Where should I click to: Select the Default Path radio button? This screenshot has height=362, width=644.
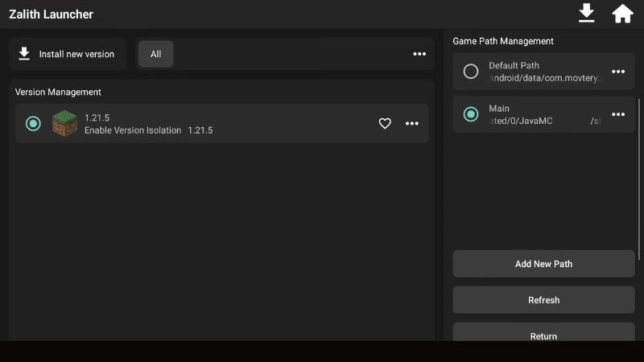[x=471, y=72]
